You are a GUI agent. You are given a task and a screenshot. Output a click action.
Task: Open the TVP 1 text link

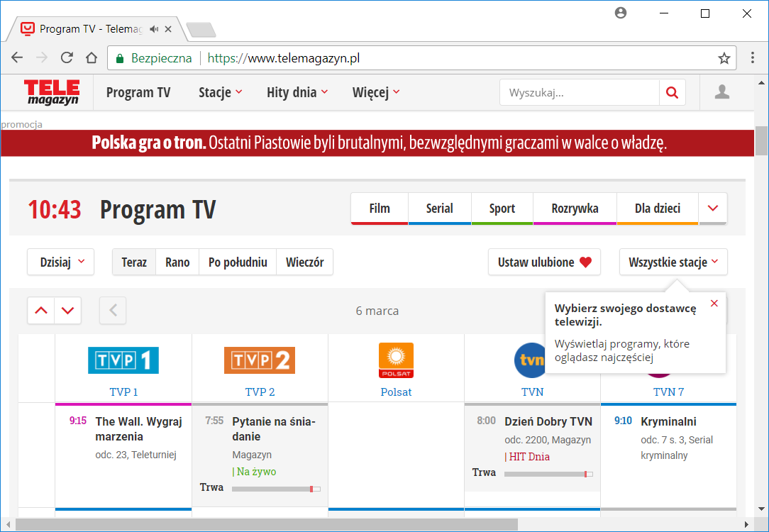[123, 392]
